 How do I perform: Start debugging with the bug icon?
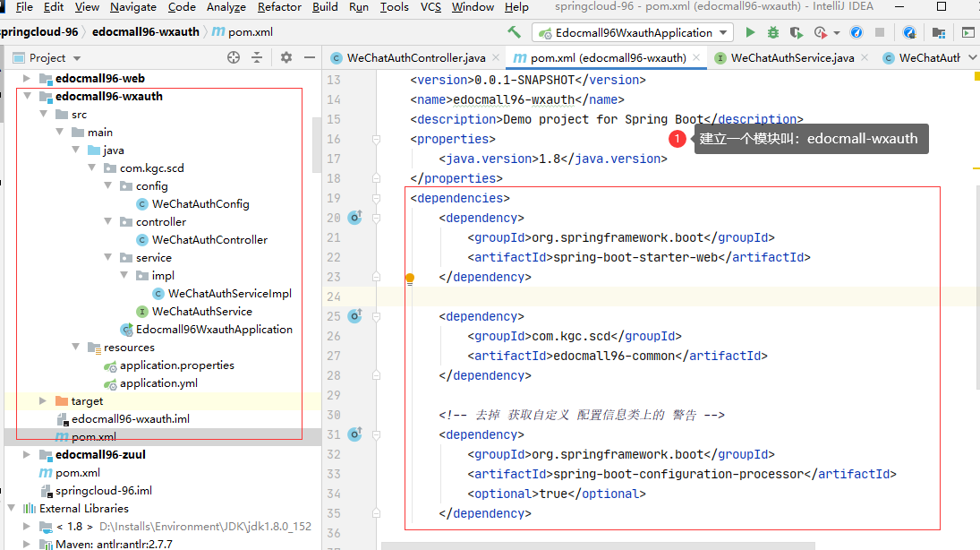pos(773,32)
